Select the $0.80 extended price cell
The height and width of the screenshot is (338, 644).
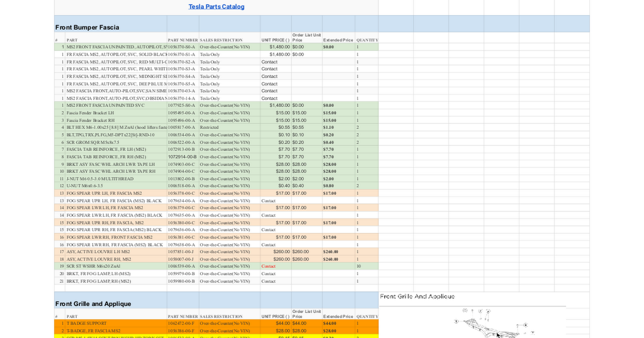click(x=338, y=186)
